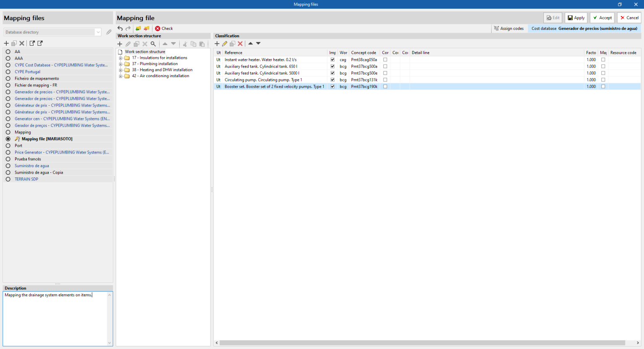Add a new mapping file with plus icon
Image resolution: width=644 pixels, height=349 pixels.
pyautogui.click(x=6, y=43)
